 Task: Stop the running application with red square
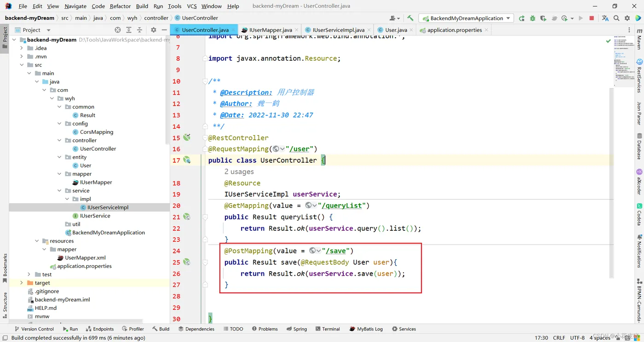point(592,18)
